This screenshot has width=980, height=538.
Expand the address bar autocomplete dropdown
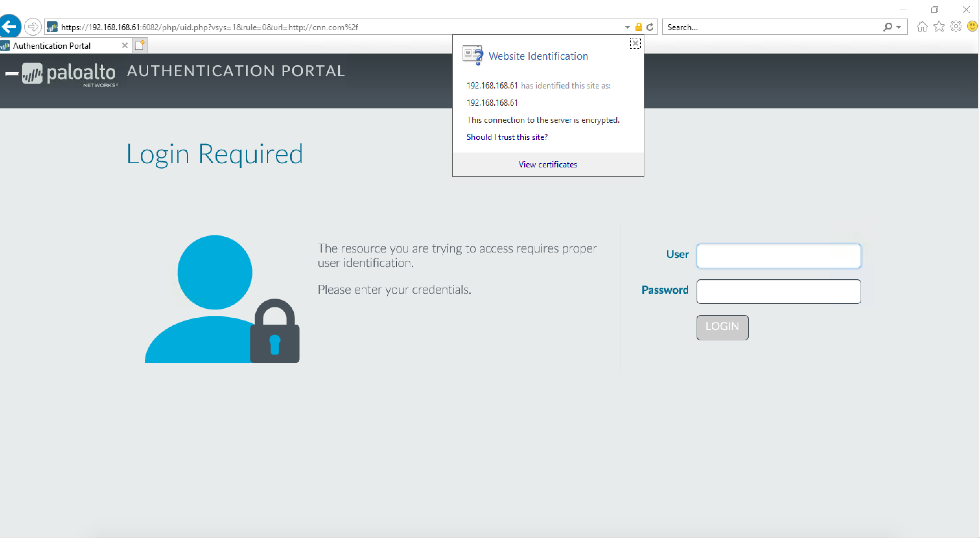coord(627,27)
